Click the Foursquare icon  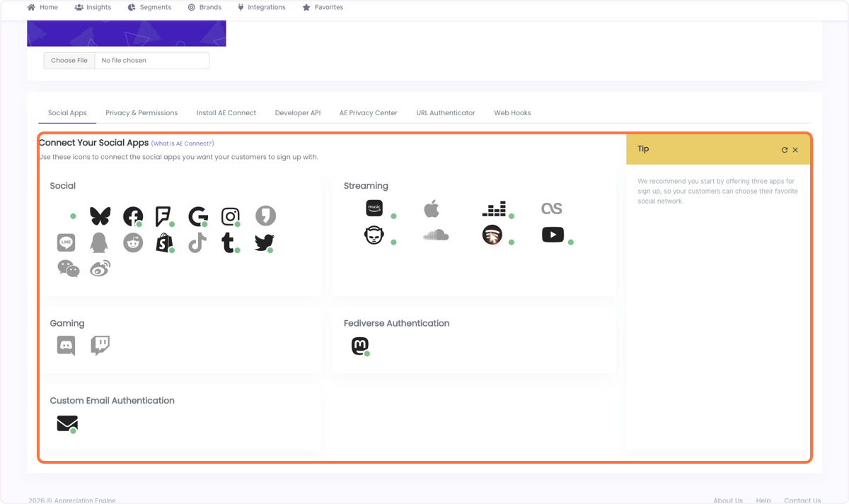pos(164,216)
